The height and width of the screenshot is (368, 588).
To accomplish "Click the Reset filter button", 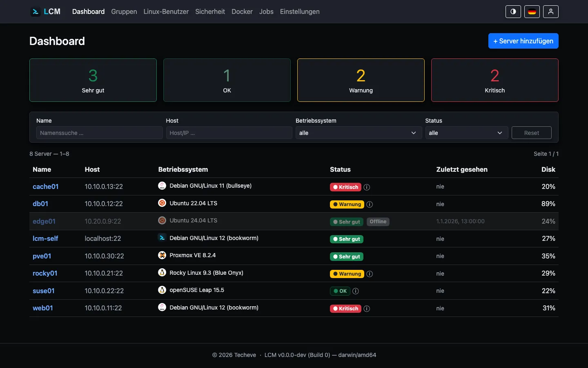I will pos(532,133).
